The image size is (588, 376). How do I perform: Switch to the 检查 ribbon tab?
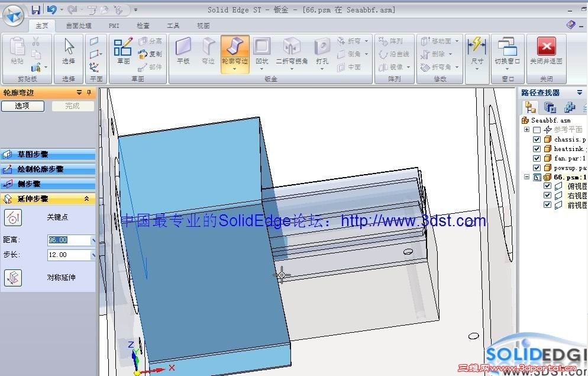click(x=143, y=25)
